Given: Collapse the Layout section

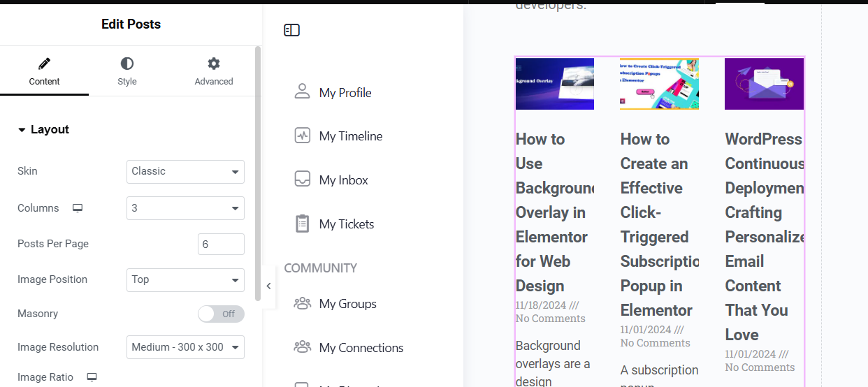Looking at the screenshot, I should 43,130.
